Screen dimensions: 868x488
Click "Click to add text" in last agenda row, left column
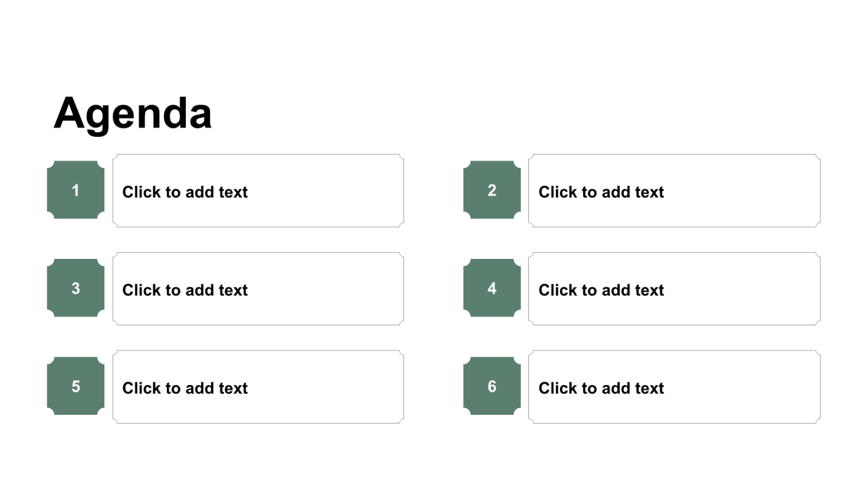tap(185, 388)
